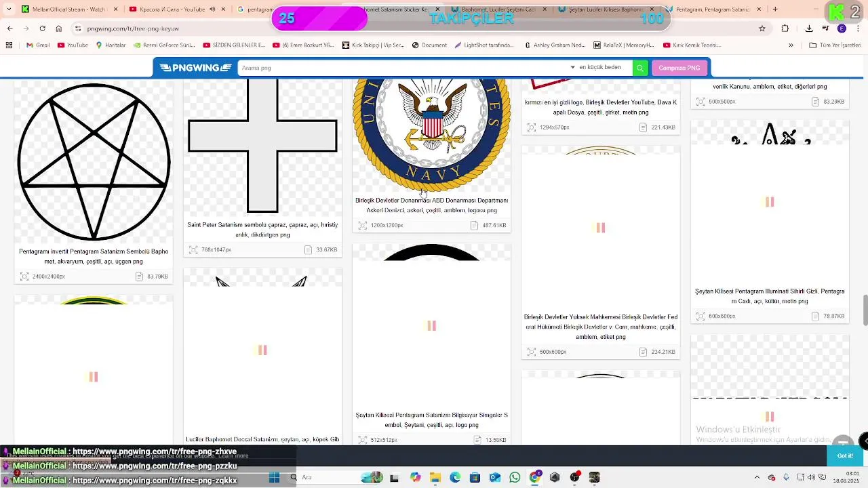
Task: Open the browser home page icon
Action: (59, 28)
